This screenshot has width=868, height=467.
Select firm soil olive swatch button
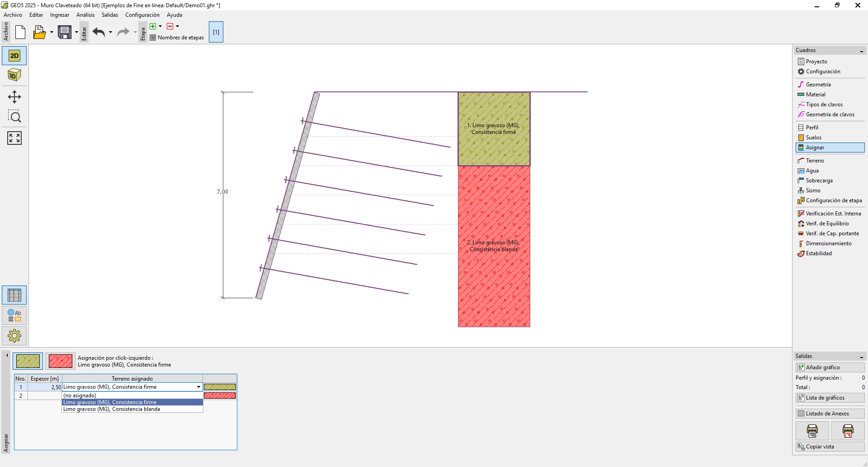[28, 361]
